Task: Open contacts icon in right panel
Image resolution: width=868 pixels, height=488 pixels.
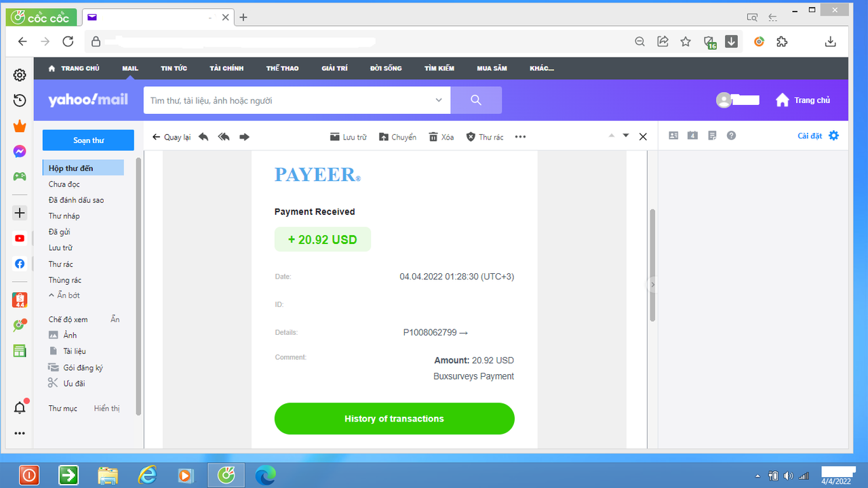Action: (673, 136)
